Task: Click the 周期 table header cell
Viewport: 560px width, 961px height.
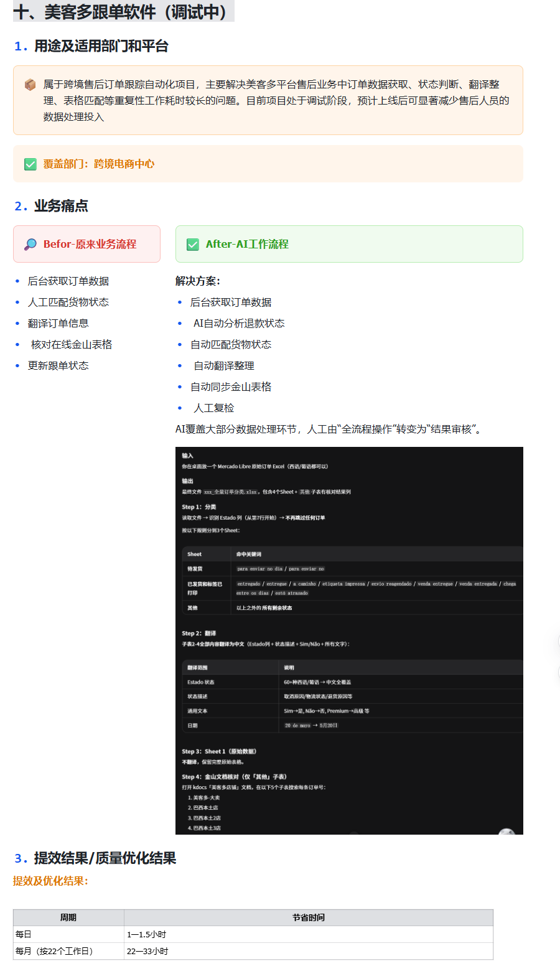Action: pyautogui.click(x=68, y=917)
